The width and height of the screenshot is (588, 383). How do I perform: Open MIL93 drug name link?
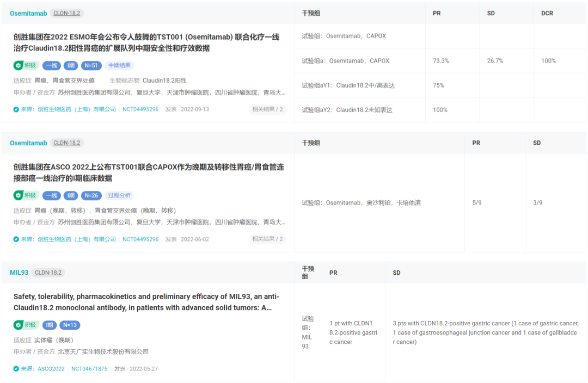[x=19, y=273]
